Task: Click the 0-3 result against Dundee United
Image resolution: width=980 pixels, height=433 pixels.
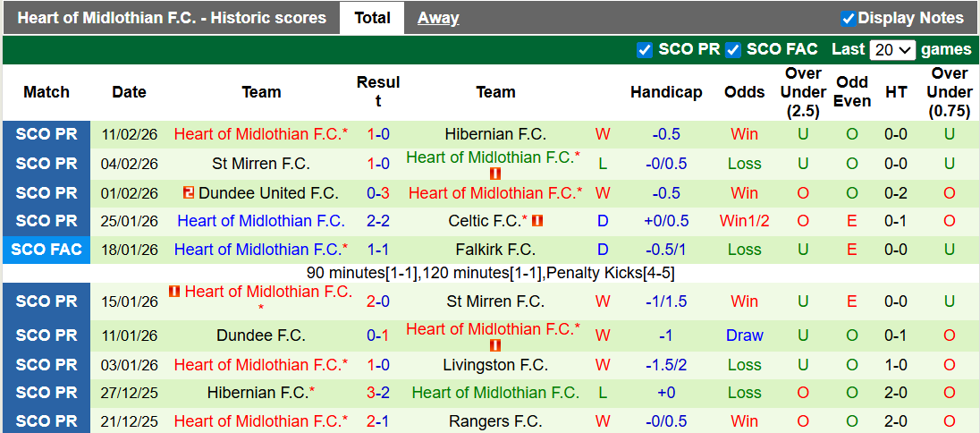Action: pos(378,193)
